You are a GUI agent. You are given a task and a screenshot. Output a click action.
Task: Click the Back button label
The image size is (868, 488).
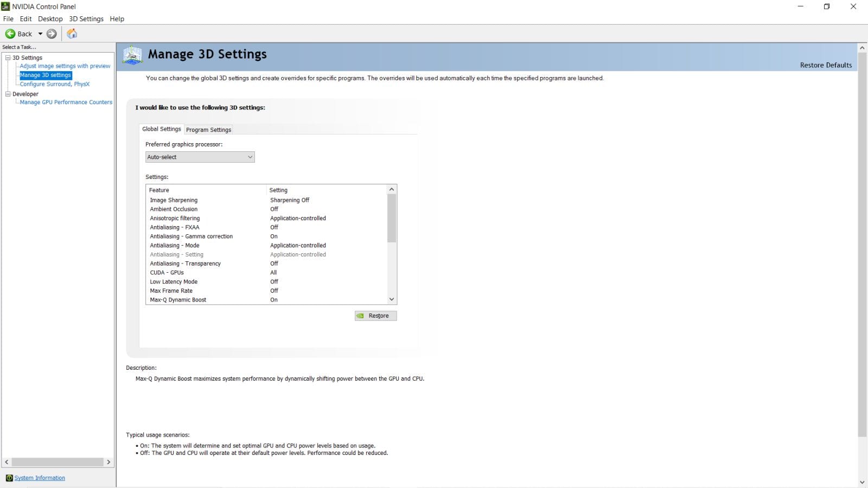[x=25, y=34]
